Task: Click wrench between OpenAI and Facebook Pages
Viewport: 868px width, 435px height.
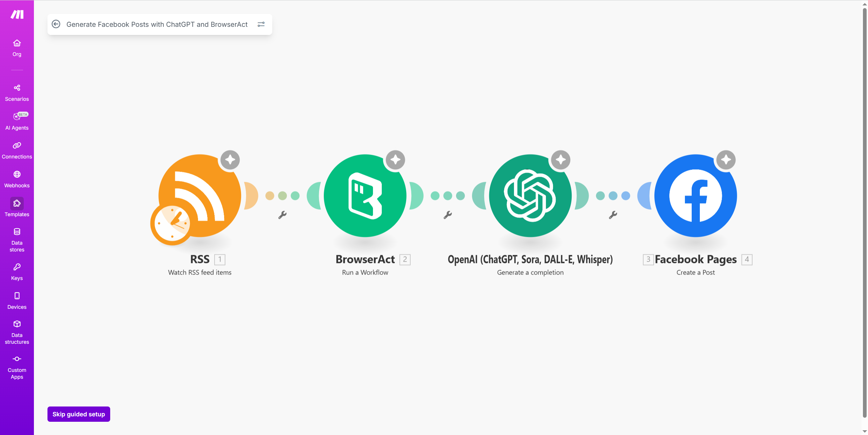Action: coord(613,215)
